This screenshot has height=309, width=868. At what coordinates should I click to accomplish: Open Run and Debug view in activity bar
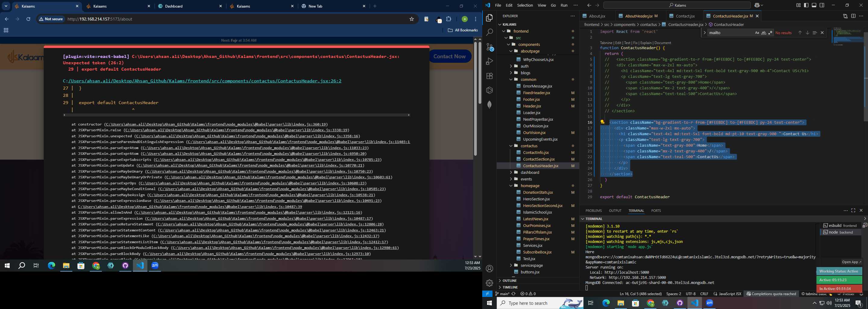[489, 61]
